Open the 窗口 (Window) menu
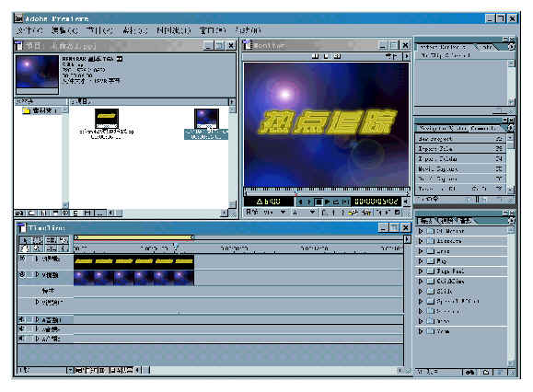This screenshot has height=392, width=533. click(213, 30)
